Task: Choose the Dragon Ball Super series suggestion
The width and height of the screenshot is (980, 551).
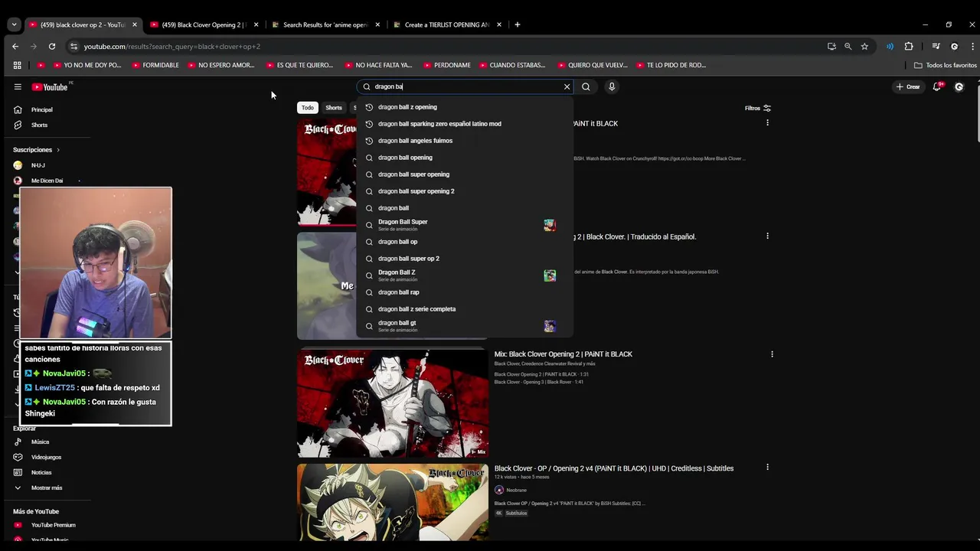Action: click(465, 225)
